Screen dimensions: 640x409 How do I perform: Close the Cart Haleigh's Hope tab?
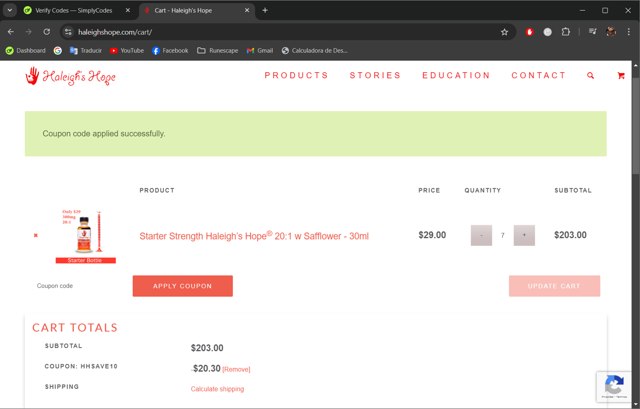(247, 10)
